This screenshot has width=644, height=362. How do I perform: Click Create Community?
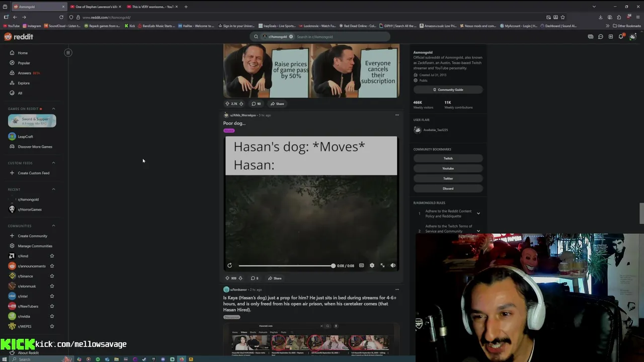pos(32,236)
